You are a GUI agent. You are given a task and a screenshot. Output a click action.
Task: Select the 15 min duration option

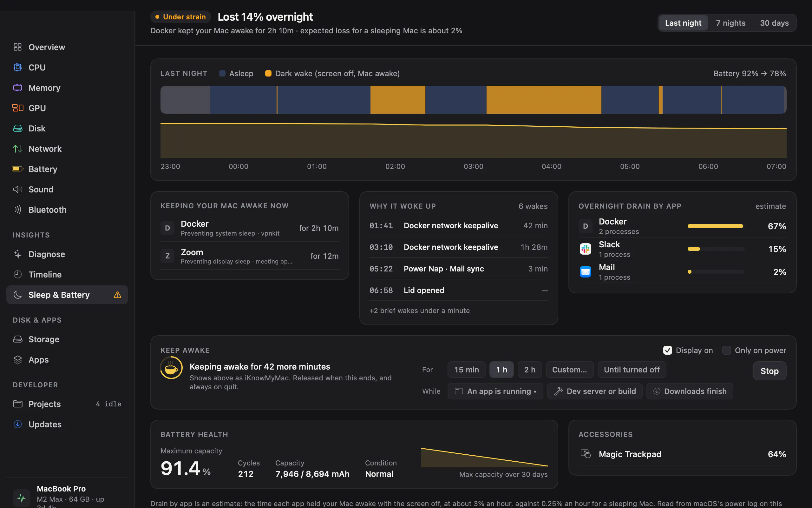click(466, 370)
